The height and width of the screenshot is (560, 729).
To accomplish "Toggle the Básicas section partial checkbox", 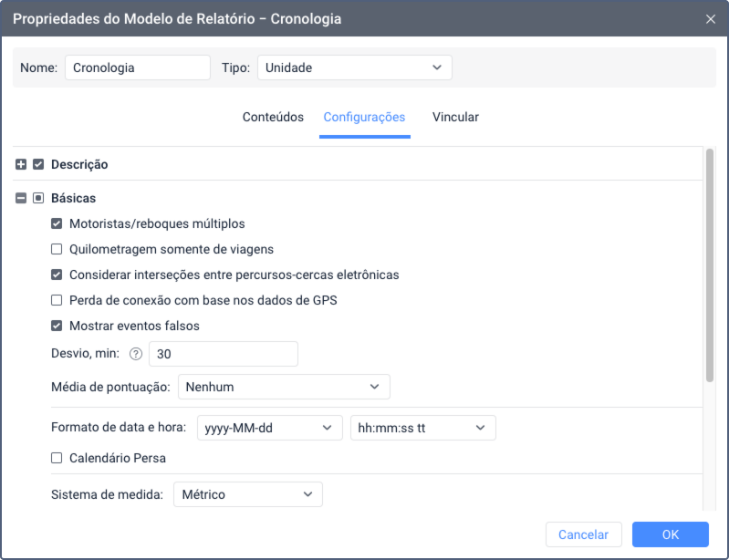I will [38, 199].
